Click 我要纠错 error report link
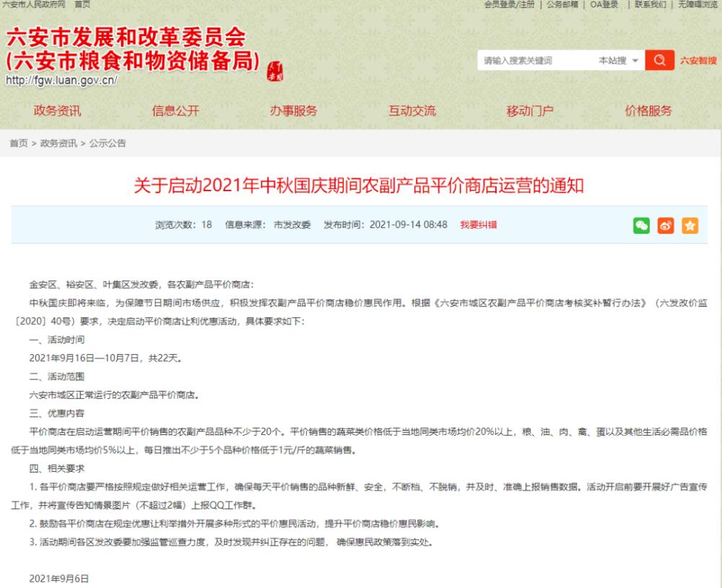Screen dimensions: 722x588 [x=478, y=225]
